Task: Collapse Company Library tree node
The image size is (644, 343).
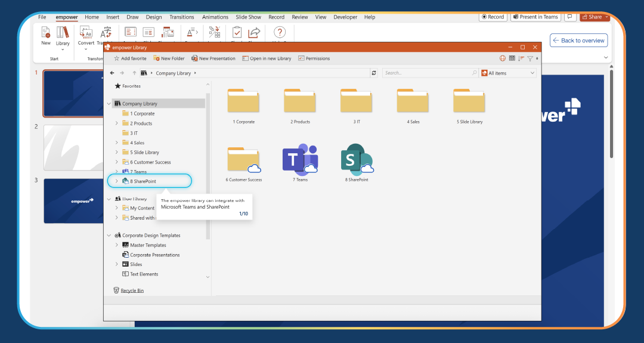Action: click(x=109, y=104)
